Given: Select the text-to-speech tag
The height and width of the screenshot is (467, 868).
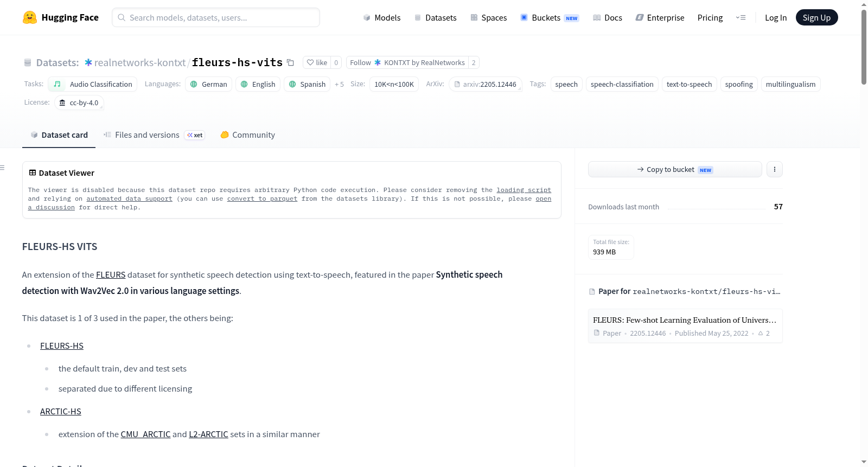Looking at the screenshot, I should pyautogui.click(x=689, y=84).
